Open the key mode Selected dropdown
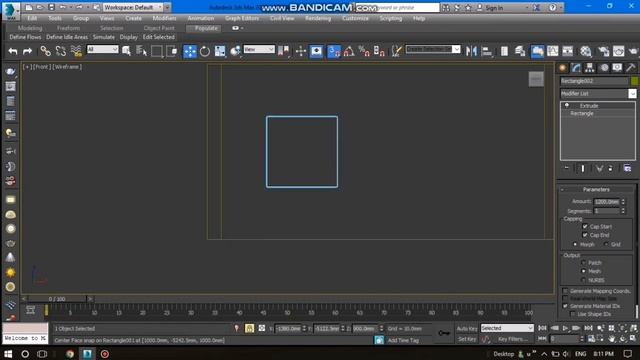 [x=507, y=328]
